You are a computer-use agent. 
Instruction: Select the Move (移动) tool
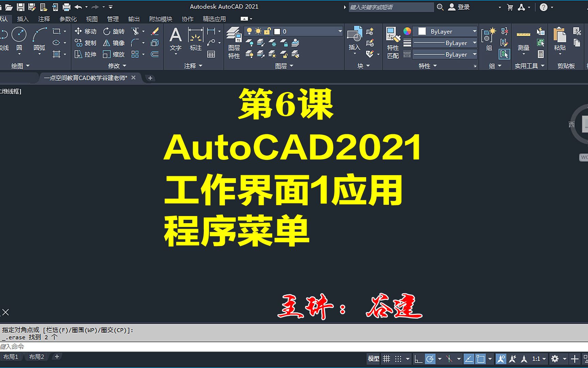(x=86, y=31)
